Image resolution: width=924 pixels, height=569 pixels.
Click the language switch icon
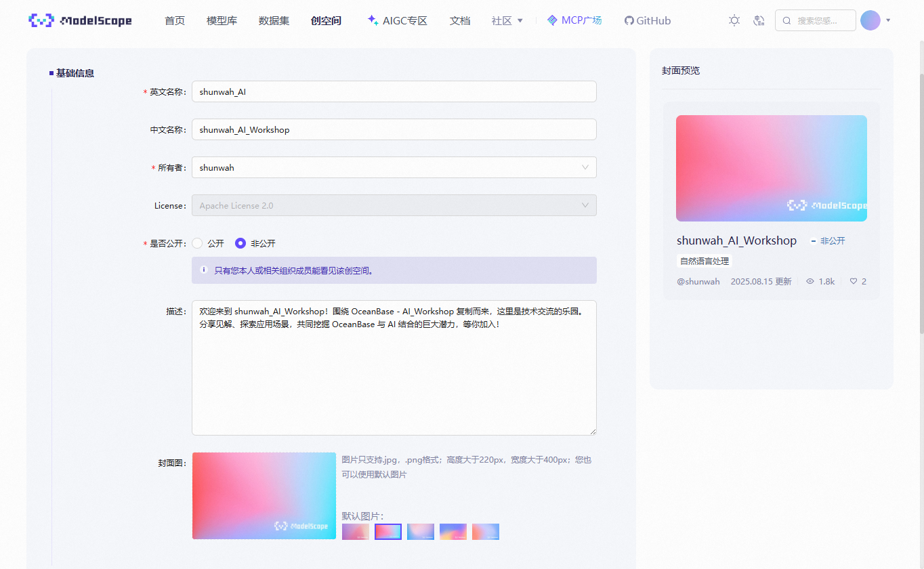[x=759, y=20]
